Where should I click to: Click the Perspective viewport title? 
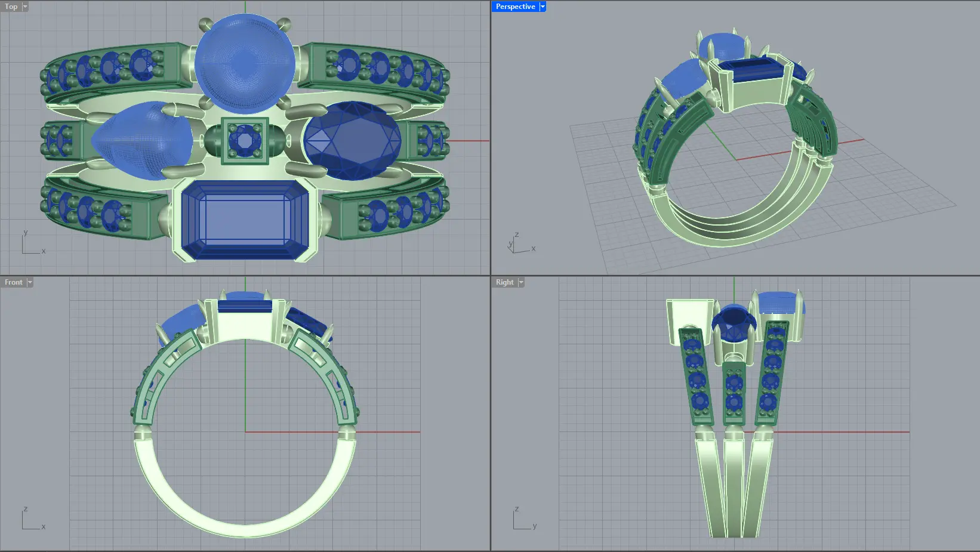point(515,7)
